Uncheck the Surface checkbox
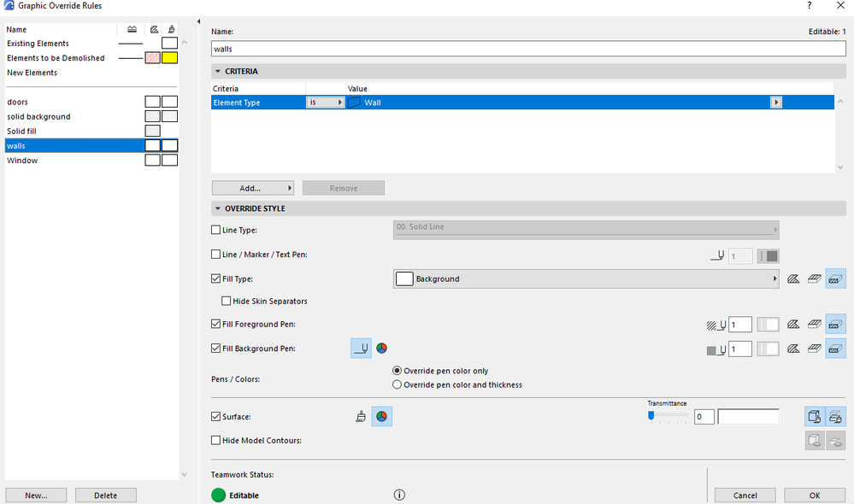The width and height of the screenshot is (854, 504). click(x=215, y=416)
